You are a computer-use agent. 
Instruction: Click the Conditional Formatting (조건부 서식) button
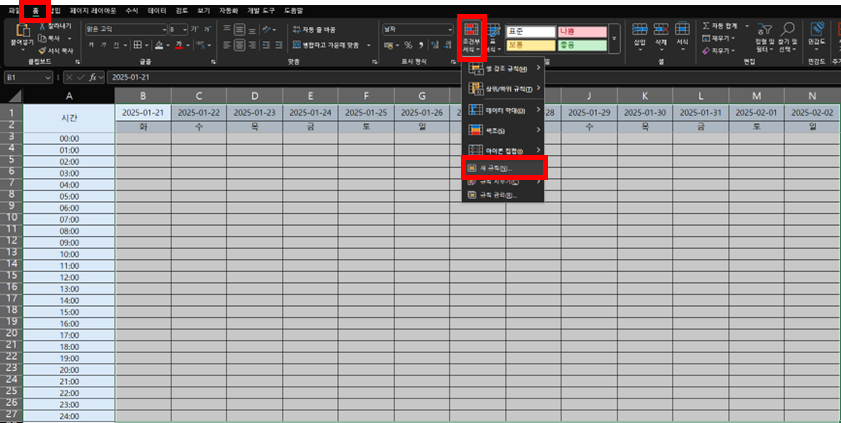(471, 37)
